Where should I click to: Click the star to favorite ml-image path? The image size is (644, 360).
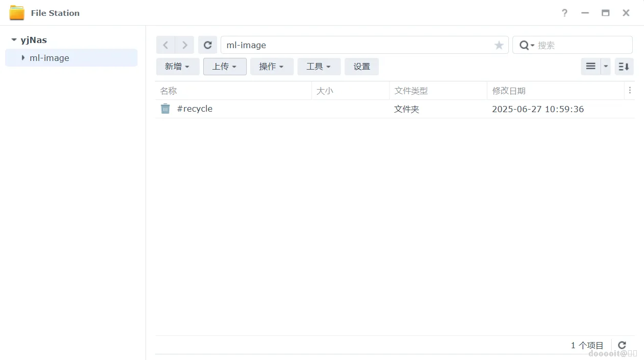click(x=499, y=45)
